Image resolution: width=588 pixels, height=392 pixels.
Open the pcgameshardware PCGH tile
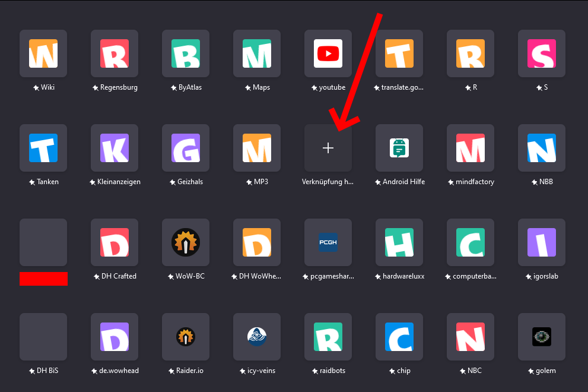[328, 242]
